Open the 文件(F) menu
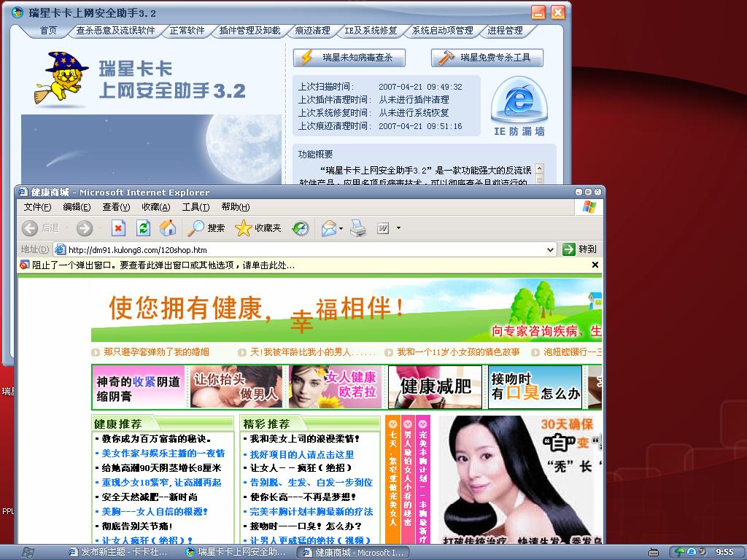The image size is (747, 560). [x=37, y=207]
